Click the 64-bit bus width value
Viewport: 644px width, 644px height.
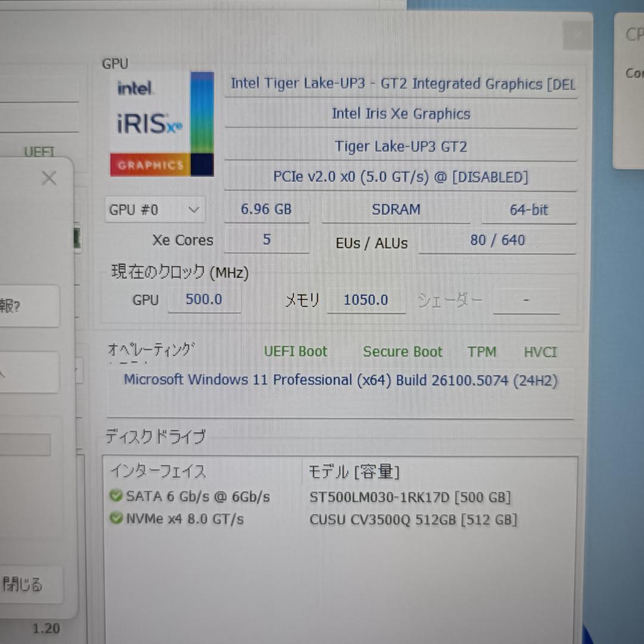pos(528,210)
